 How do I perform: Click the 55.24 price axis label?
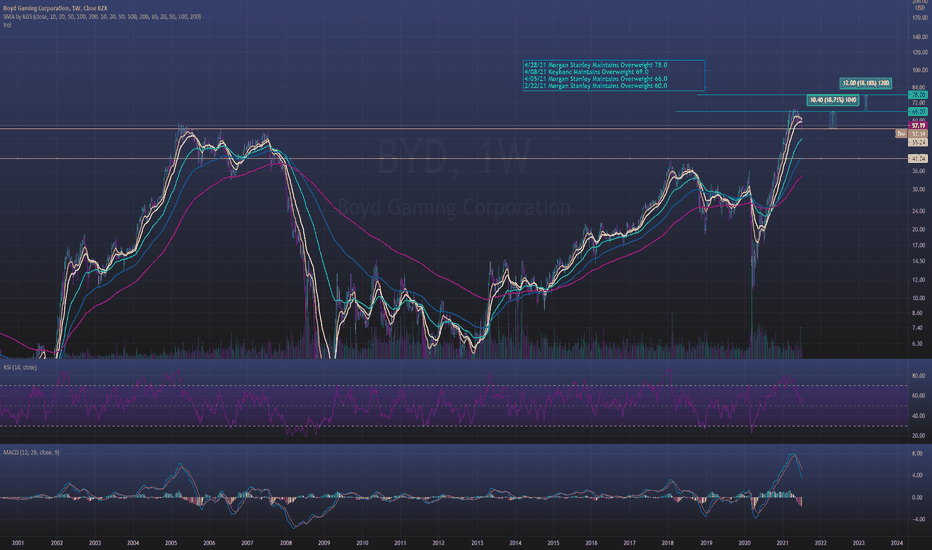918,142
